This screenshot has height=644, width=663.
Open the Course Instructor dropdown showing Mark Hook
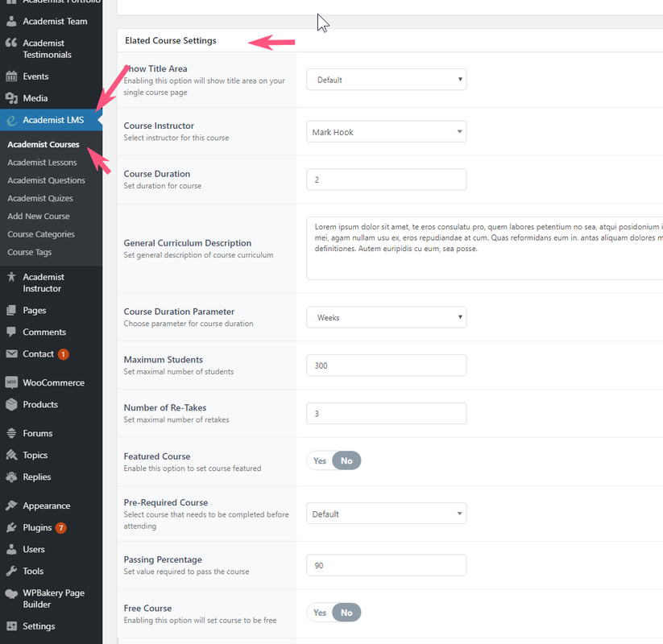[387, 132]
